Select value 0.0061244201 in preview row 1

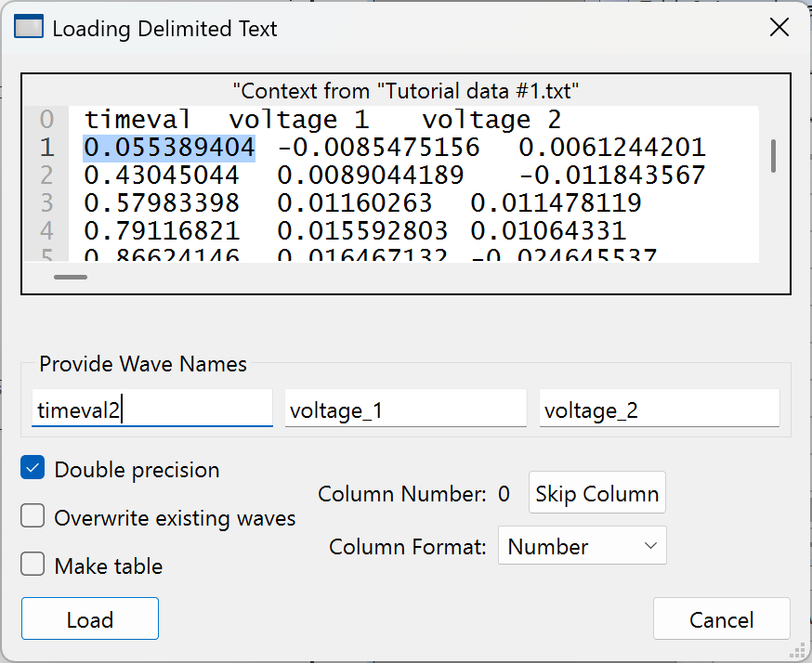pos(611,148)
